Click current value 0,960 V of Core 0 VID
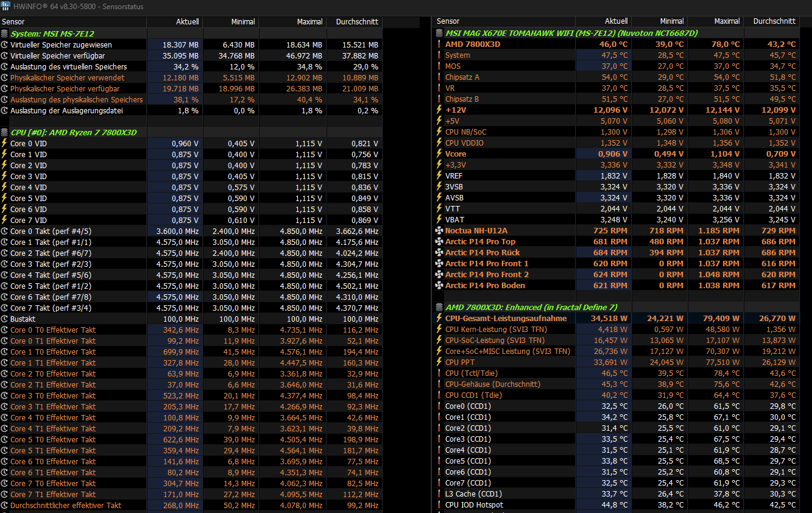Image resolution: width=812 pixels, height=513 pixels. click(x=185, y=144)
